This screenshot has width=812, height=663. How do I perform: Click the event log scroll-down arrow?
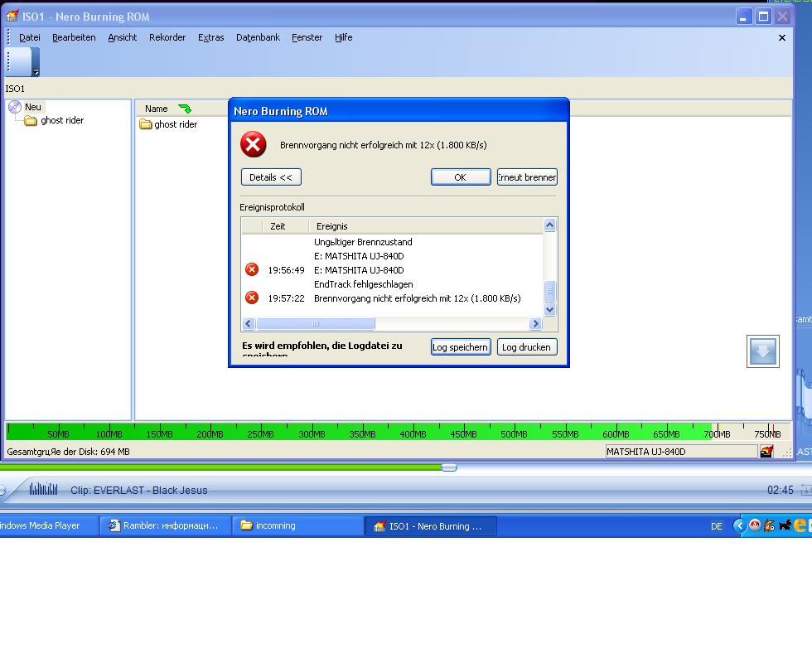point(550,310)
